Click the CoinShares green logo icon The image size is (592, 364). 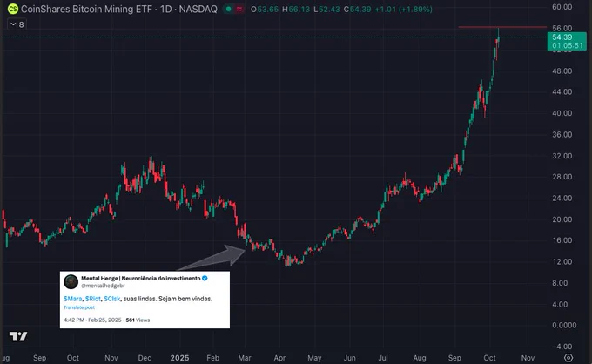(x=13, y=9)
